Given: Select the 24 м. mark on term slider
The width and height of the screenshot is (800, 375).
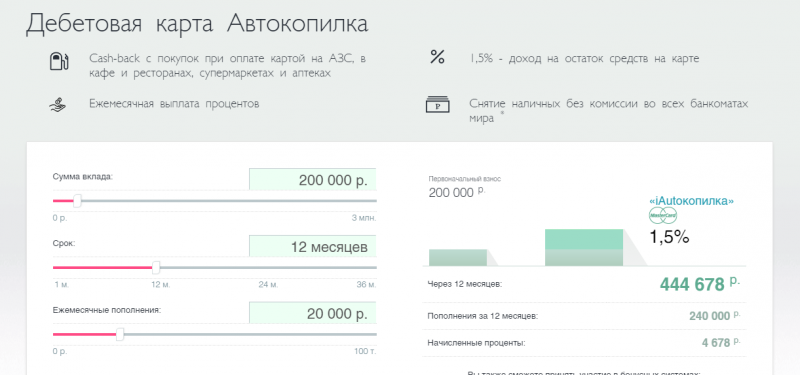Looking at the screenshot, I should [x=268, y=285].
